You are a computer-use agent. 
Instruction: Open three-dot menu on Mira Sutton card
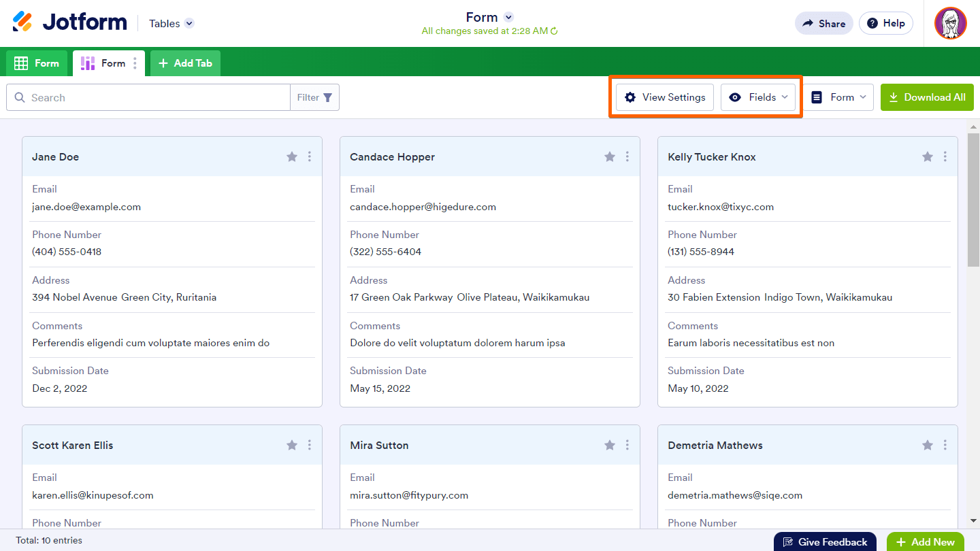tap(627, 446)
